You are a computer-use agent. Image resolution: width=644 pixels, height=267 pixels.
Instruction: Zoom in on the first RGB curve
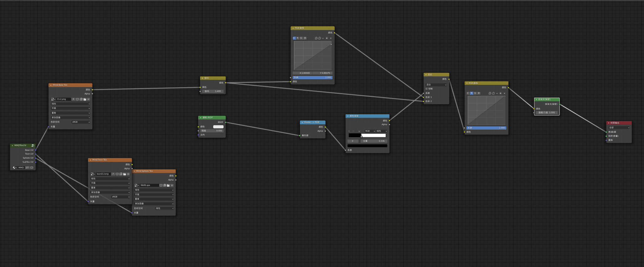(x=316, y=38)
